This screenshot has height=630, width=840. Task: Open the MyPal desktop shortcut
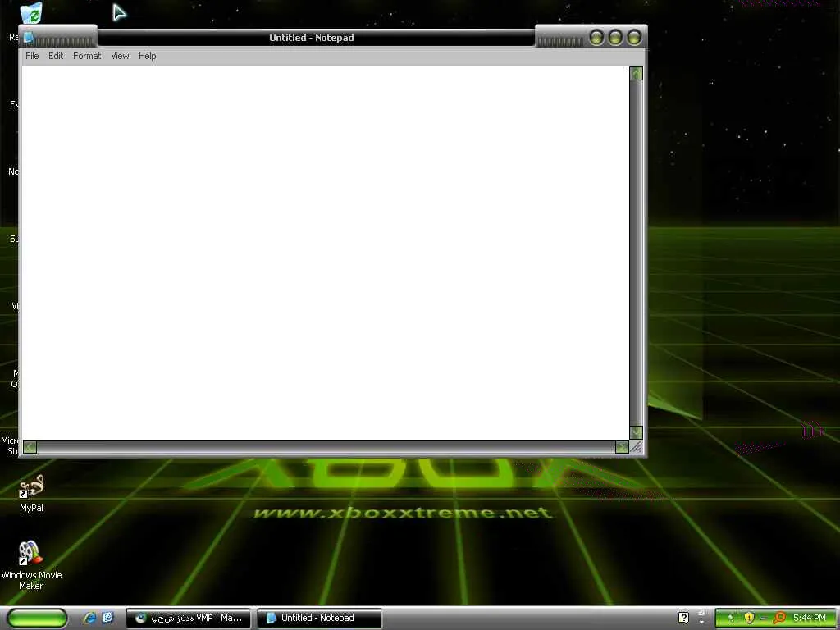point(31,493)
